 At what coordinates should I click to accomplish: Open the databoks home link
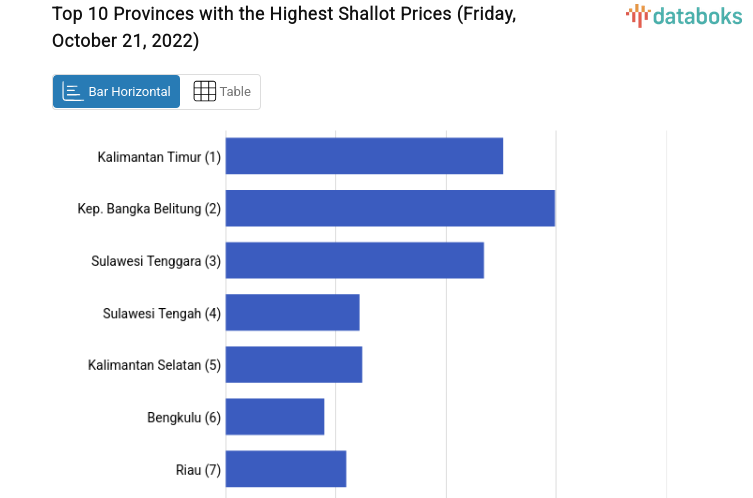pos(686,15)
